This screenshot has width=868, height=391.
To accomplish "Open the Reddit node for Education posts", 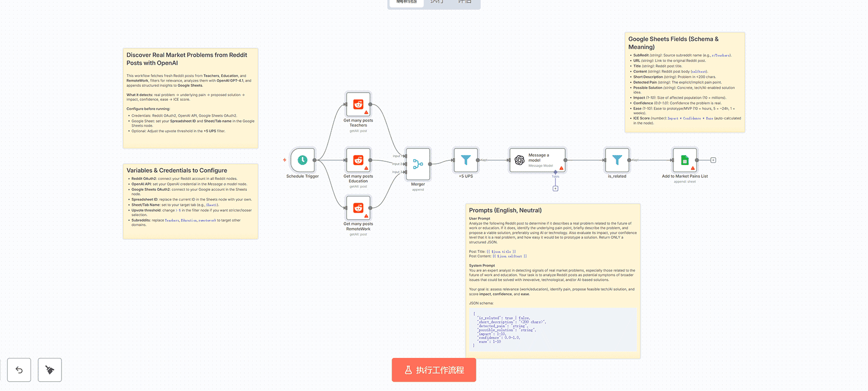I will pyautogui.click(x=358, y=160).
